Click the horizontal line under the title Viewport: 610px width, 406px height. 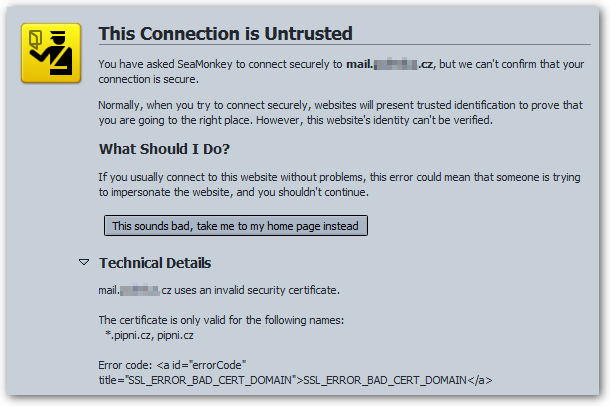(345, 45)
